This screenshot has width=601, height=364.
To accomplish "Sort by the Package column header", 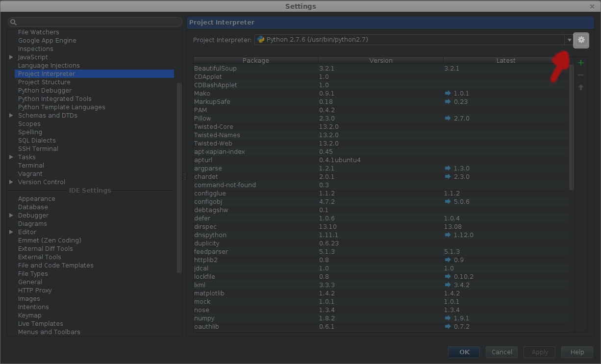I will [x=256, y=61].
